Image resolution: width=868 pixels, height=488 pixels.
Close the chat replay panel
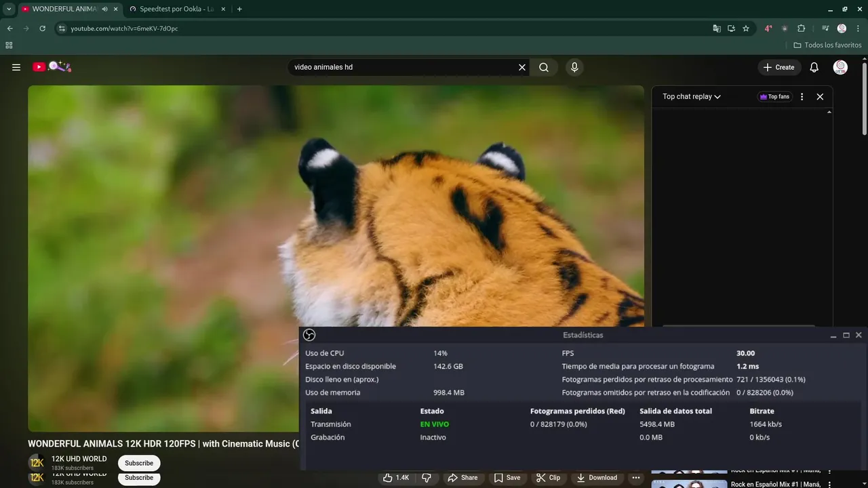point(820,97)
